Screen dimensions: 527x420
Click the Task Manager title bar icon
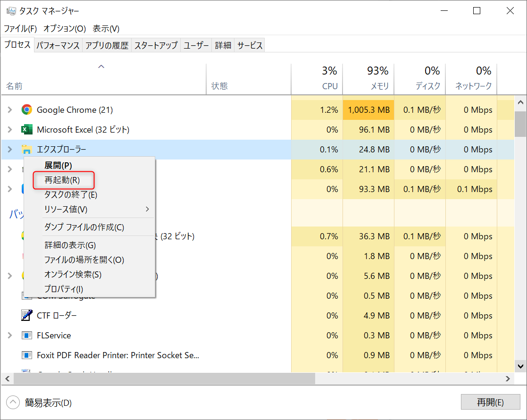[x=11, y=11]
